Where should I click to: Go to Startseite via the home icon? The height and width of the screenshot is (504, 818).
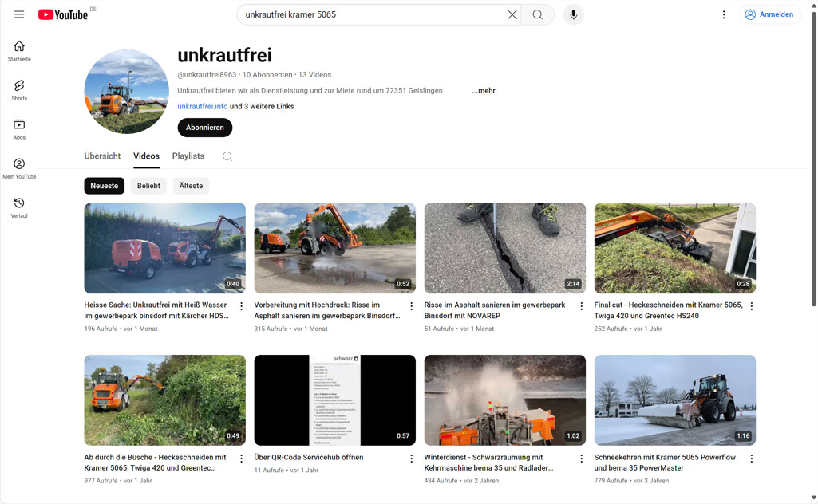point(18,49)
